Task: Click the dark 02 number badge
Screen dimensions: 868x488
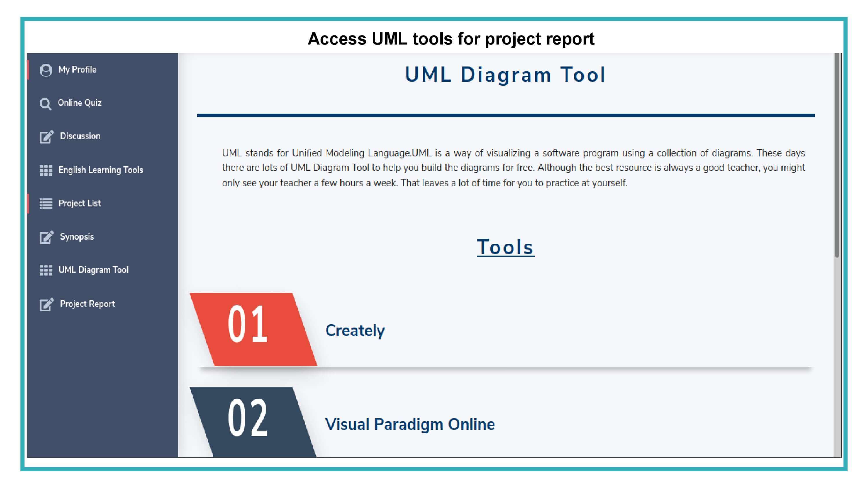Action: [x=253, y=422]
